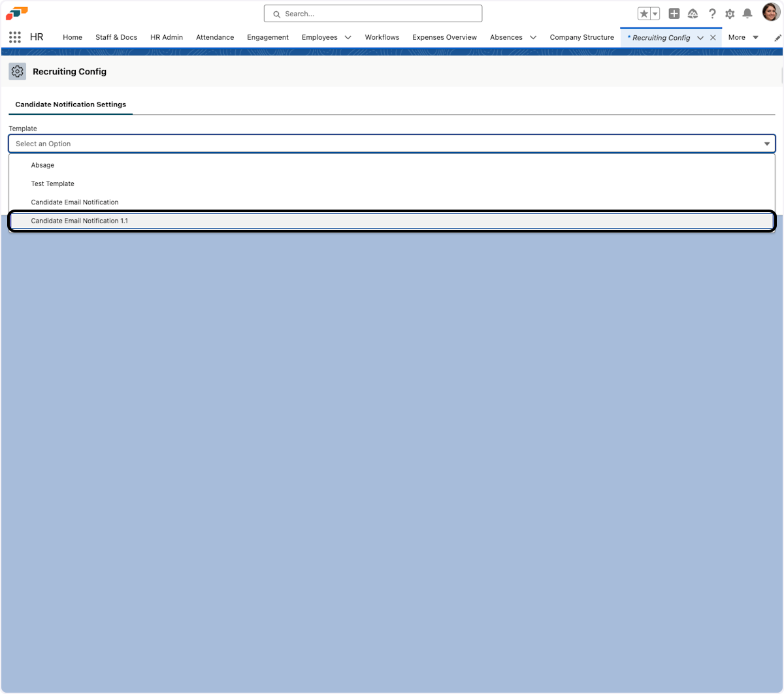The image size is (784, 694).
Task: Open the notifications bell
Action: (x=747, y=14)
